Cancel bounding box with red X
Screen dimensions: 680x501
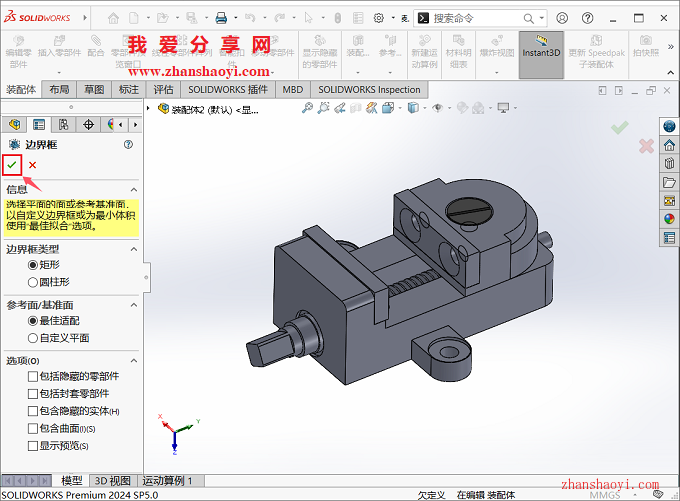point(32,165)
